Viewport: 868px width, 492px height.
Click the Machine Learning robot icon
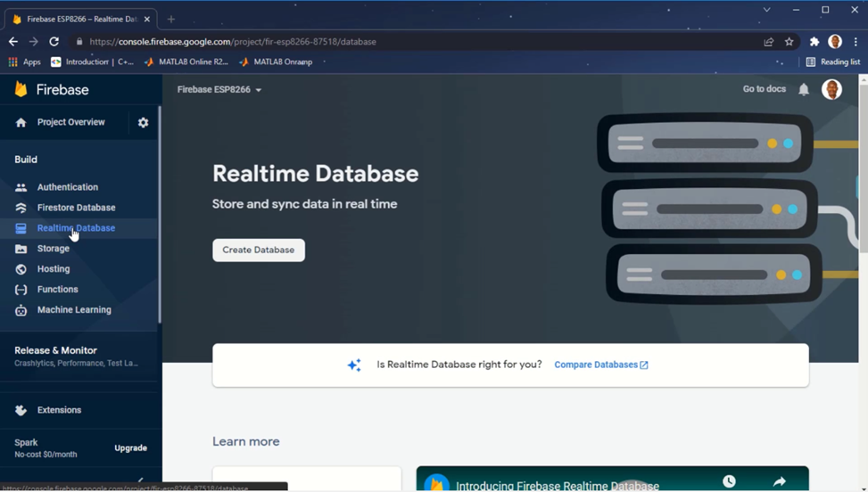21,310
